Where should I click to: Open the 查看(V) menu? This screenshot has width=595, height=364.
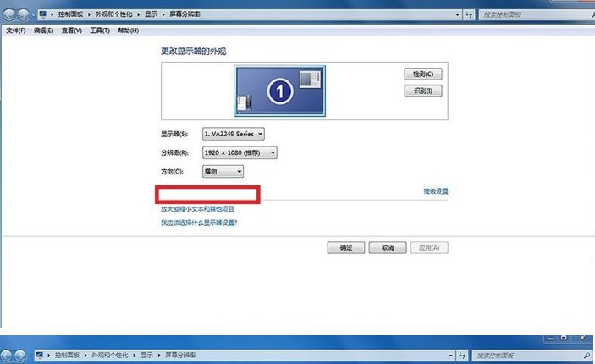(x=71, y=30)
